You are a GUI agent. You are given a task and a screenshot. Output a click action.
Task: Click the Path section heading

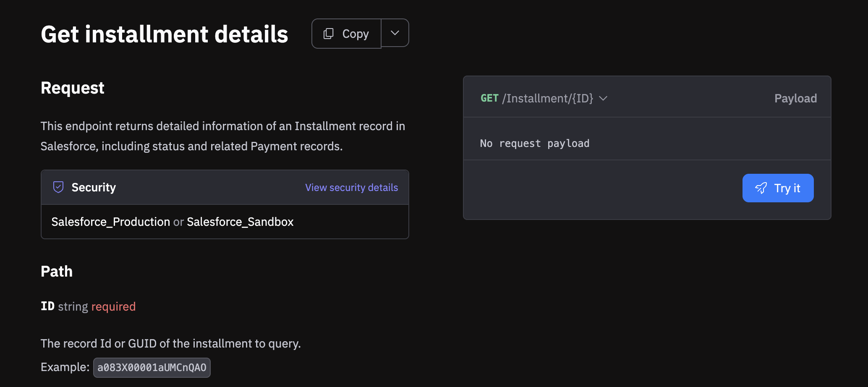57,271
